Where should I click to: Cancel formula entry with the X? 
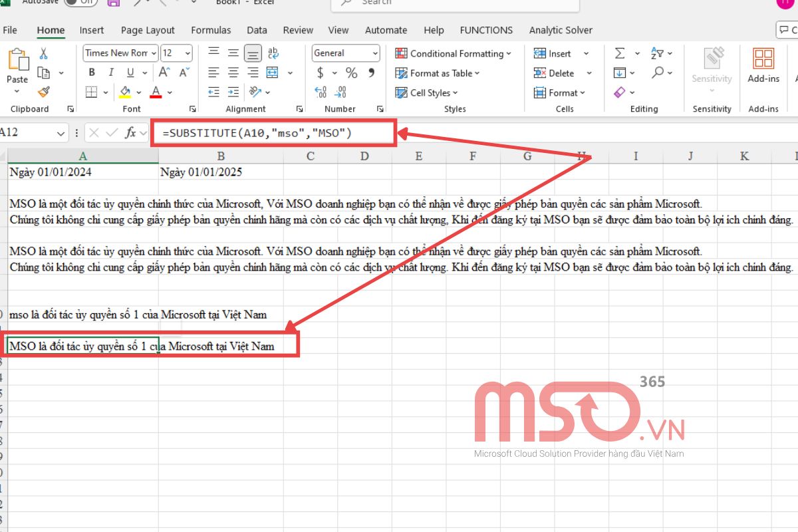point(94,132)
